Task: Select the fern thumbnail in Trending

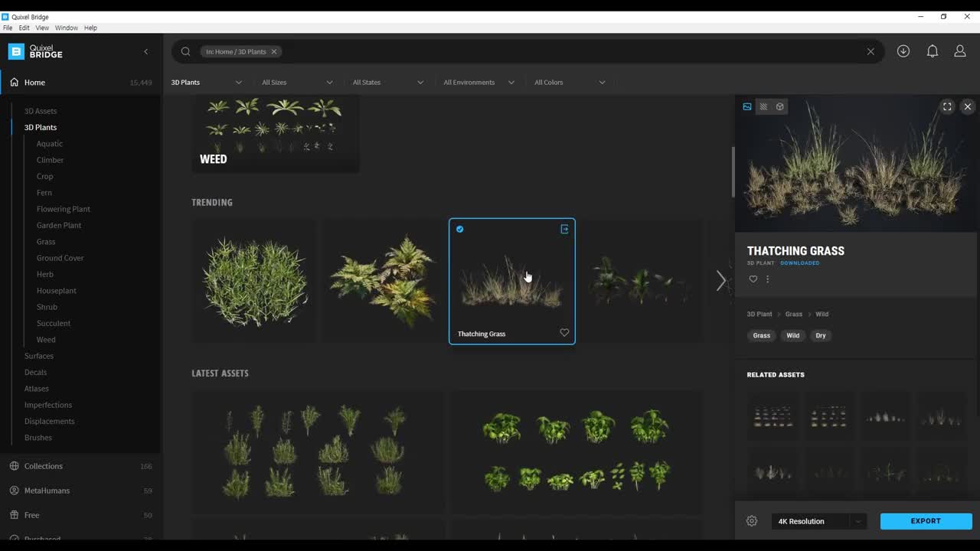Action: [382, 279]
